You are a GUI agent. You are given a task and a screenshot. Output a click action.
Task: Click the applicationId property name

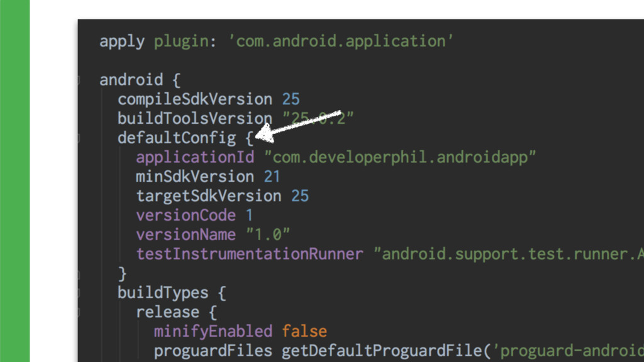[195, 158]
